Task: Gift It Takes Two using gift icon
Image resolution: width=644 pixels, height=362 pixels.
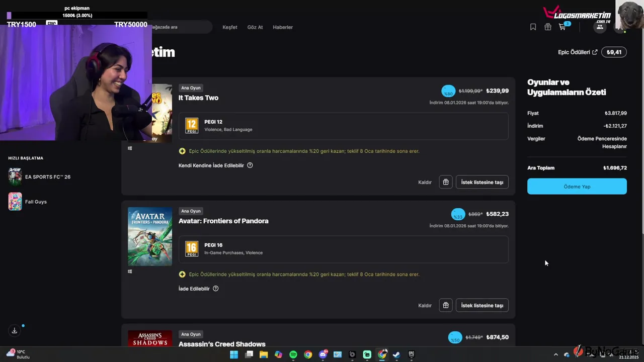Action: pos(446,182)
